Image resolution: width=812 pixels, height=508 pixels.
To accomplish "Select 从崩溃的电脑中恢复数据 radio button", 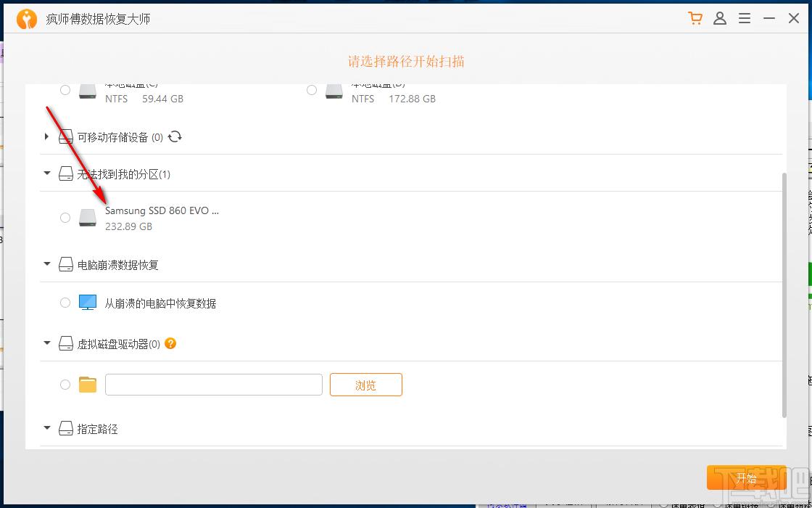I will point(65,303).
